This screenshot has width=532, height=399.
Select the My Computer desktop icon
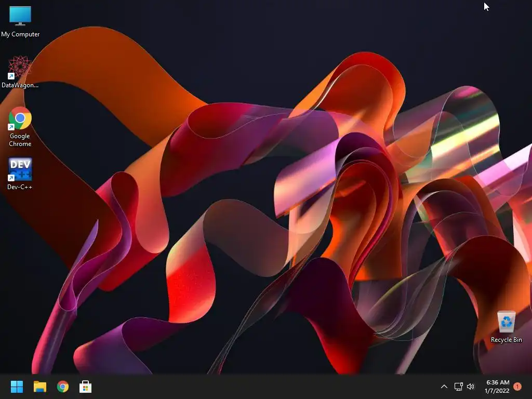coord(20,22)
